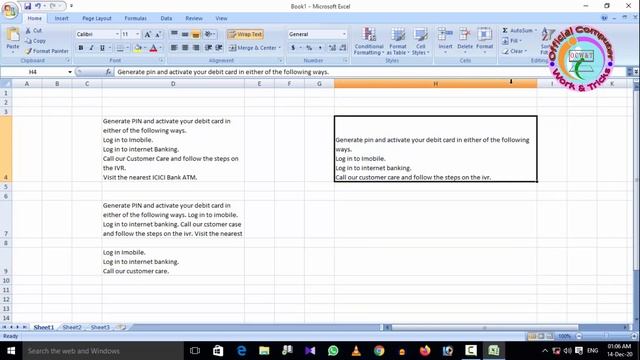Undo last action in Quick Access Toolbar
640x360 pixels.
coord(38,6)
